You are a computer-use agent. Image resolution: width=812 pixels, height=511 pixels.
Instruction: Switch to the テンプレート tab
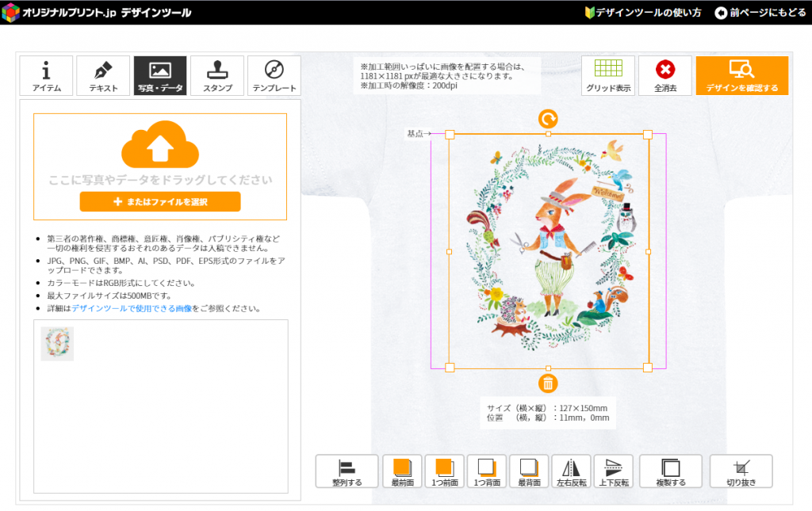tap(274, 75)
